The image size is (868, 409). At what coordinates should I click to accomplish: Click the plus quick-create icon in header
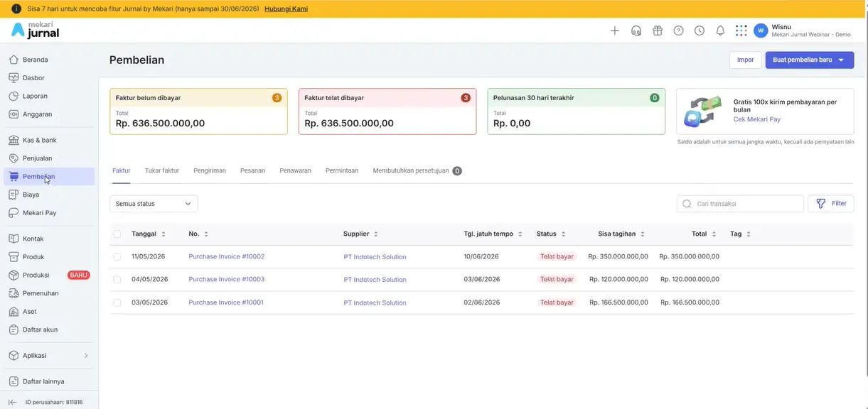coord(615,31)
